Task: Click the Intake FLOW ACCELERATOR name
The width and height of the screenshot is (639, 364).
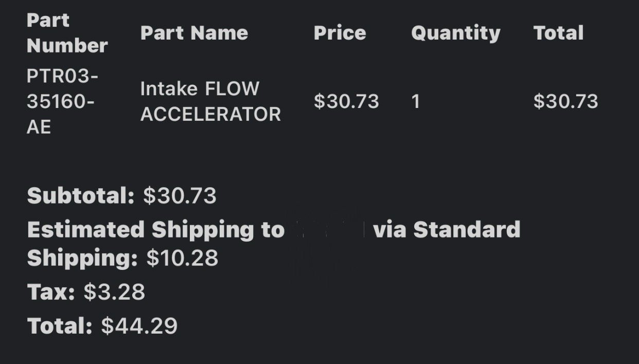Action: click(x=210, y=101)
